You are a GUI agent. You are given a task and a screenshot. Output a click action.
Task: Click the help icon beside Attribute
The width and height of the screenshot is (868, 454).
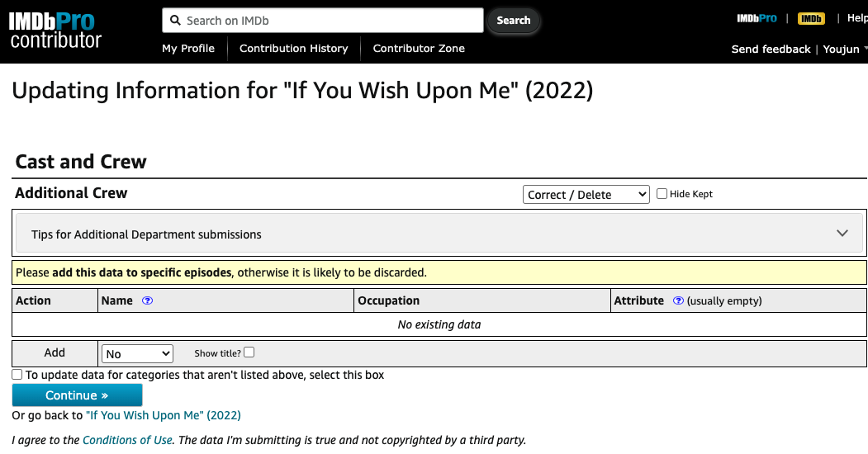click(678, 301)
